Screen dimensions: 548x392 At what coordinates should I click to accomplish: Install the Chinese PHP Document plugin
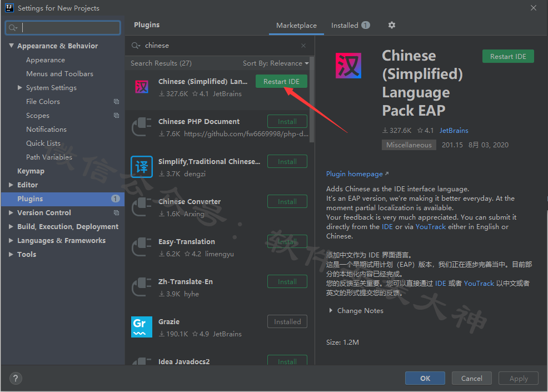[287, 122]
